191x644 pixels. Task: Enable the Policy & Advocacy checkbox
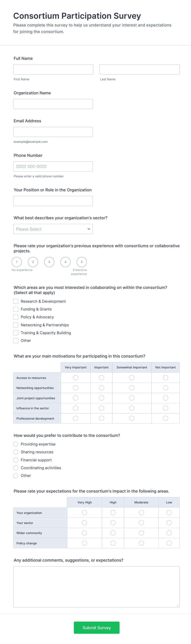pos(16,317)
